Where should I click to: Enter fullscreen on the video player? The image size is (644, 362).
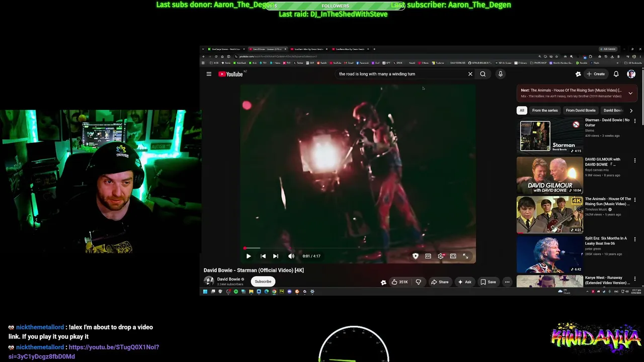click(x=466, y=256)
